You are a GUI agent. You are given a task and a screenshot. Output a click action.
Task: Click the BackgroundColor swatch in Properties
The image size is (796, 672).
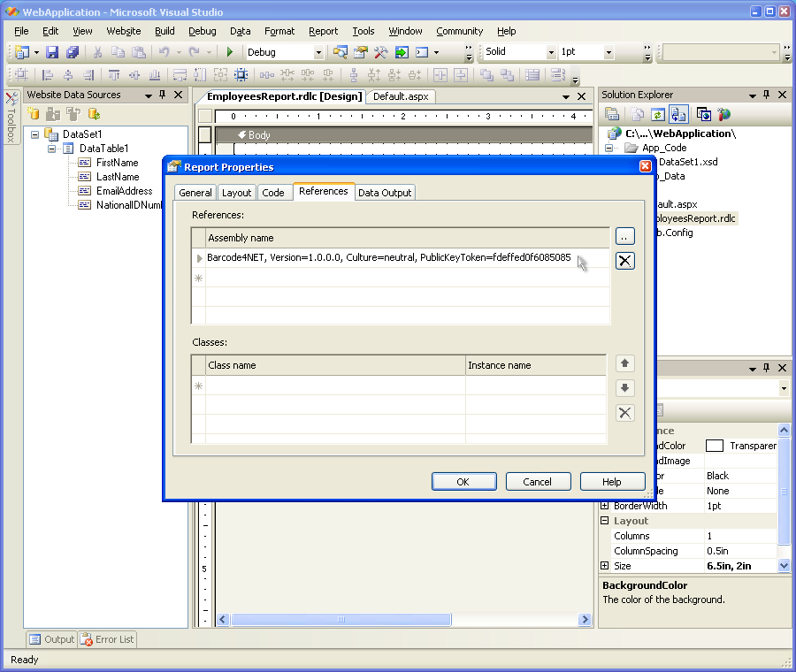tap(715, 447)
